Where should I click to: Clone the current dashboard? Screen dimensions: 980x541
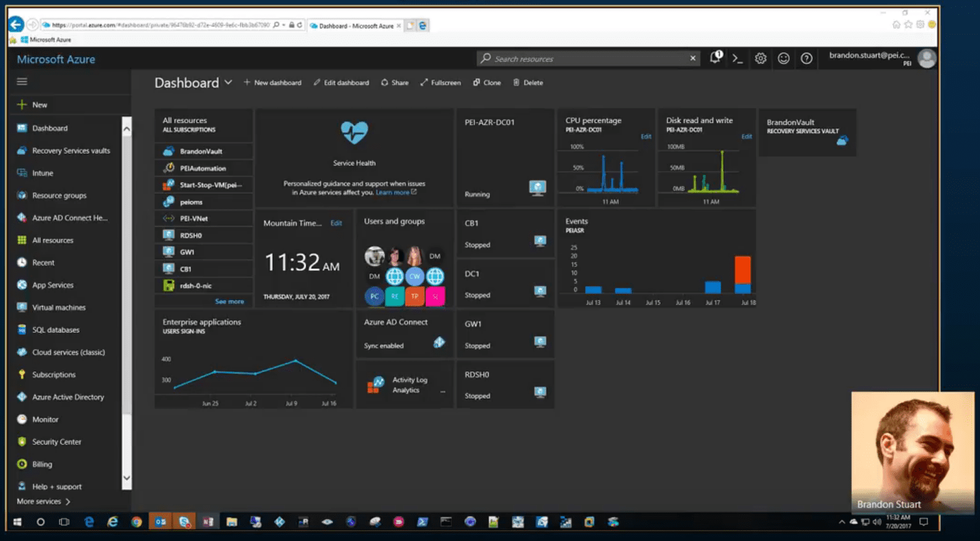click(x=487, y=82)
